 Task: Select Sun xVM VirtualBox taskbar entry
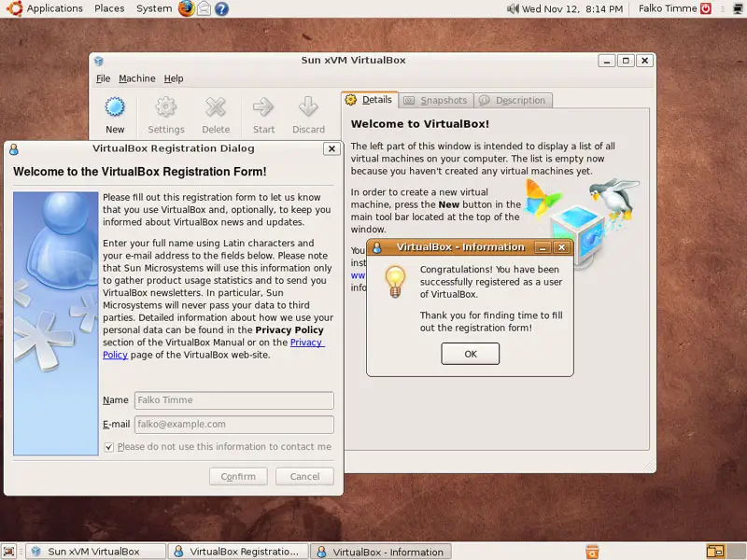96,552
